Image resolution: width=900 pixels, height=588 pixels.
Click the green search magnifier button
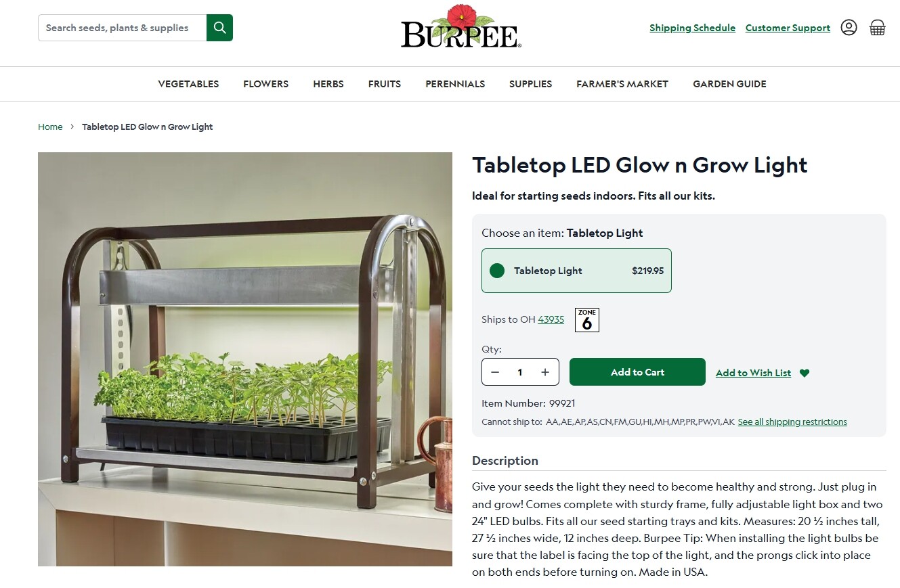pyautogui.click(x=219, y=28)
